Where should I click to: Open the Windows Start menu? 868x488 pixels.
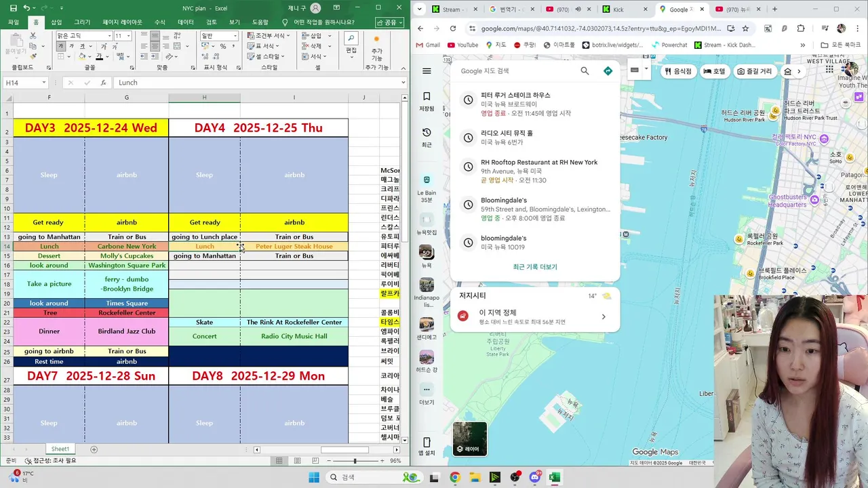click(314, 477)
